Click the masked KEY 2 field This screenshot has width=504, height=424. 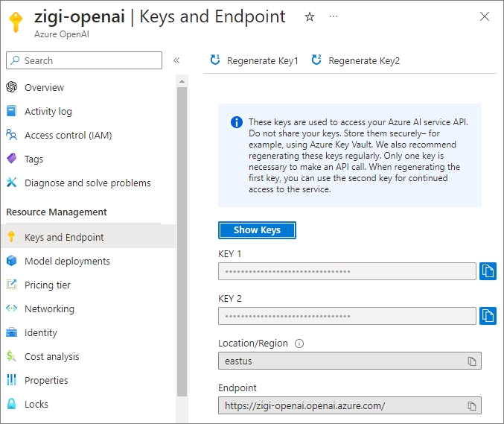pos(347,316)
